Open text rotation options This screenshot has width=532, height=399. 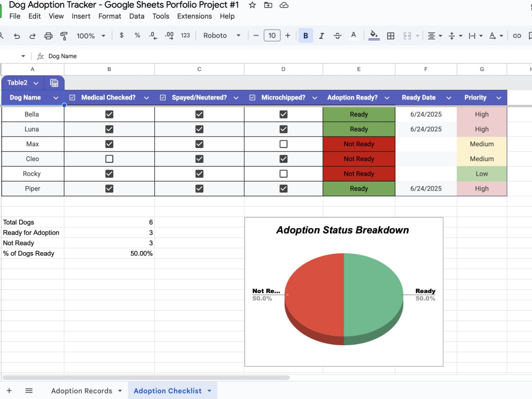pos(496,36)
